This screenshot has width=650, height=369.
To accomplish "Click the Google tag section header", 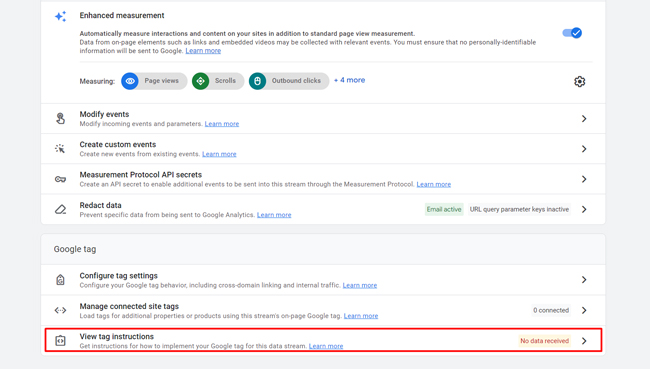I will [75, 249].
